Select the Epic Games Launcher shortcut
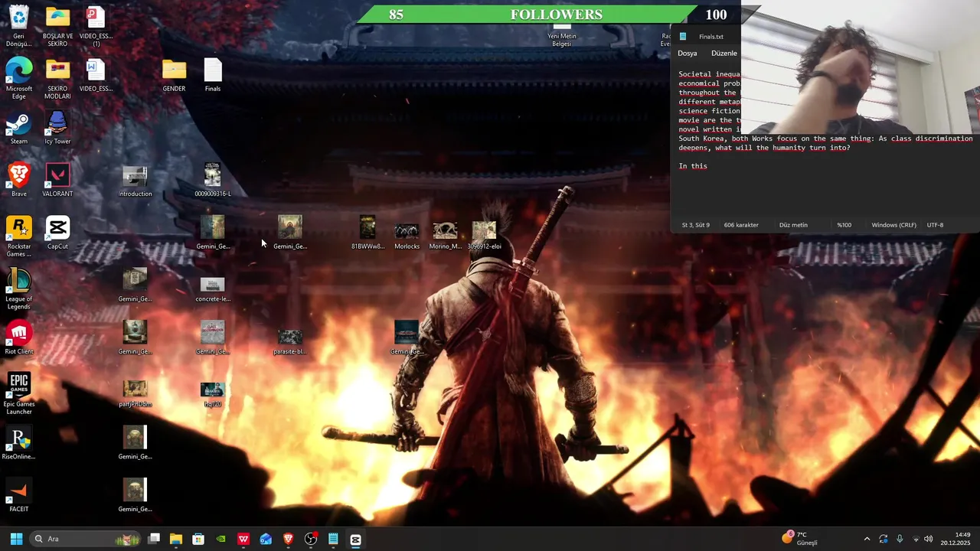The width and height of the screenshot is (980, 551). coord(18,394)
